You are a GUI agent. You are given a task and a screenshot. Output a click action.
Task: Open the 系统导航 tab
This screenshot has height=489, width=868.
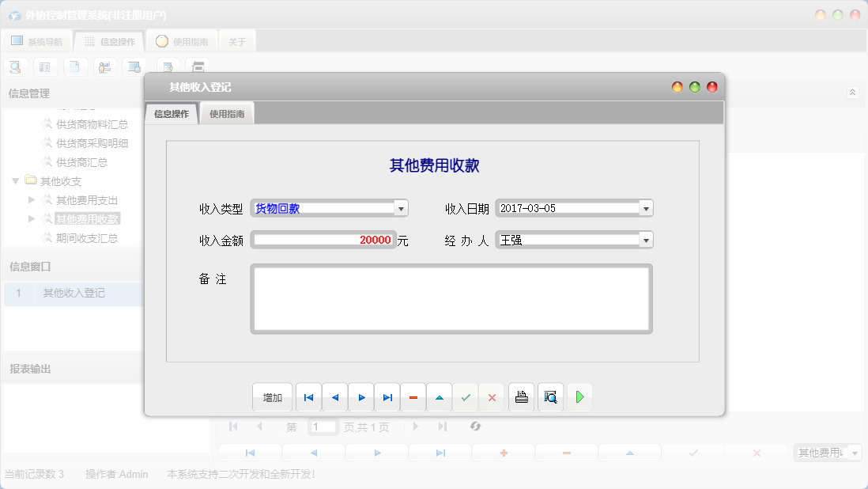point(37,40)
